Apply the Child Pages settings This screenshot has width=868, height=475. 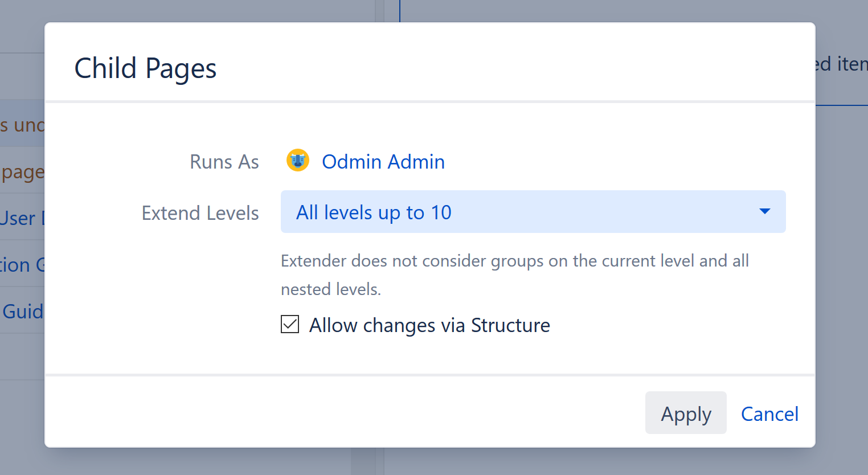pos(686,413)
